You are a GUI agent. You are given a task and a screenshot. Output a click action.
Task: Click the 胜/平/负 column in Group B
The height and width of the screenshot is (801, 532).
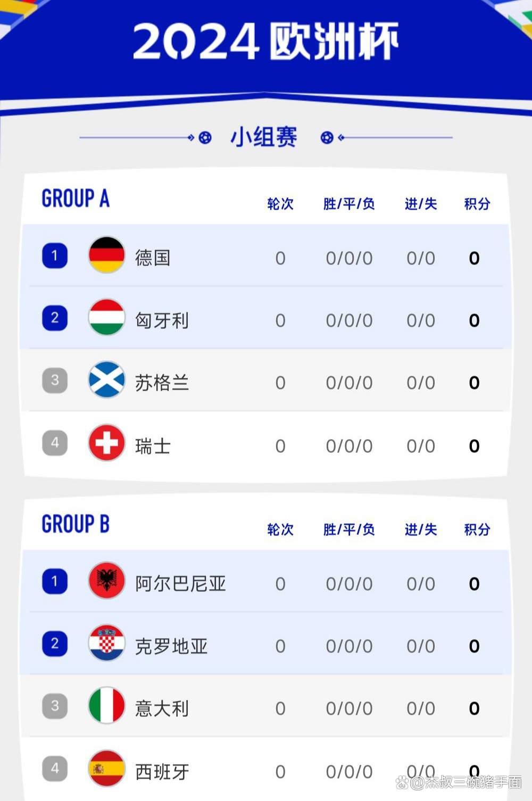[349, 530]
